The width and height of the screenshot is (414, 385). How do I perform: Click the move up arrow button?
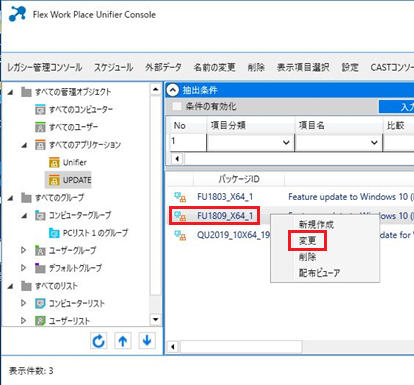coord(123,341)
